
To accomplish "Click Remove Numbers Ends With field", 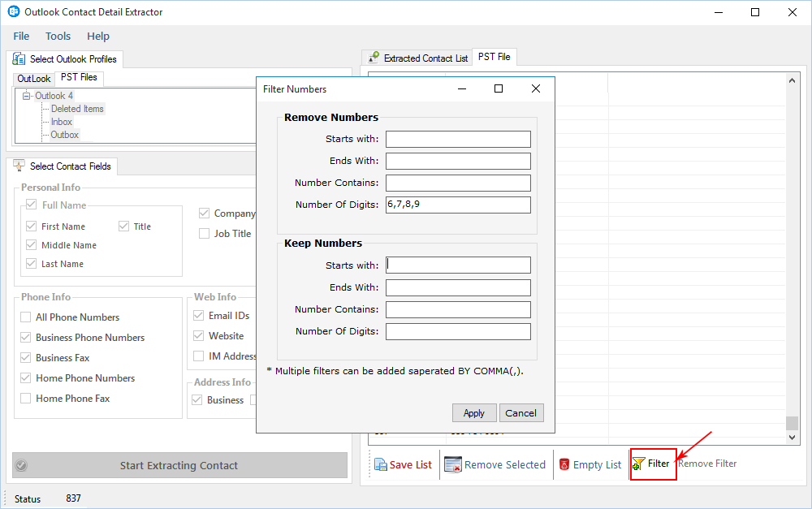I will [458, 161].
